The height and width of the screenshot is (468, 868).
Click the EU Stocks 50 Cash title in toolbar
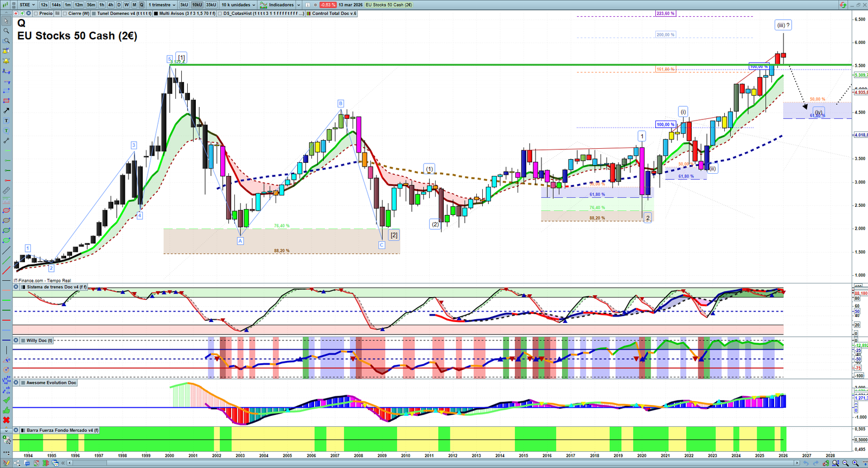[x=388, y=5]
